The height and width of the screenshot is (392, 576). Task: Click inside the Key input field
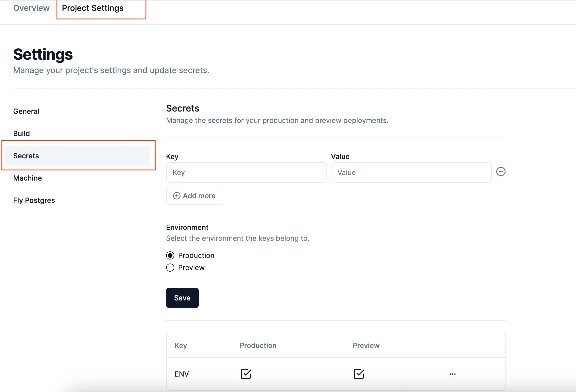247,172
